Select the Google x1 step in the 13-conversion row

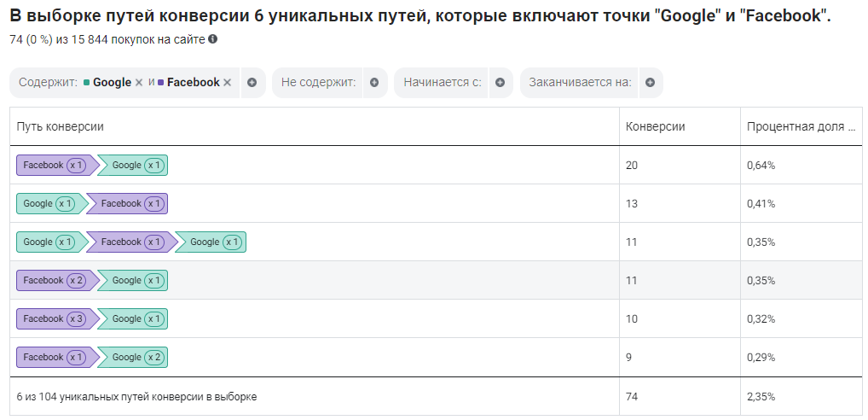51,203
